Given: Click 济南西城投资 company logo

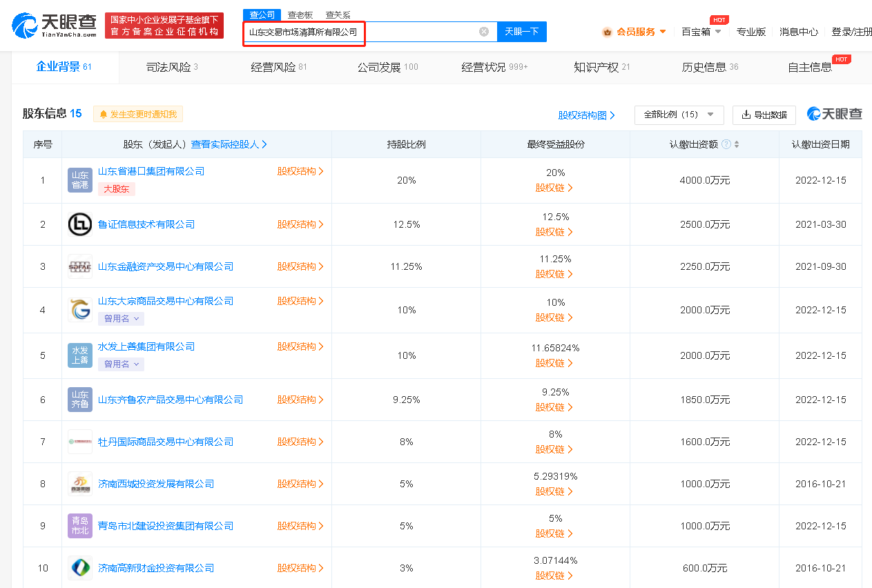Looking at the screenshot, I should (80, 484).
